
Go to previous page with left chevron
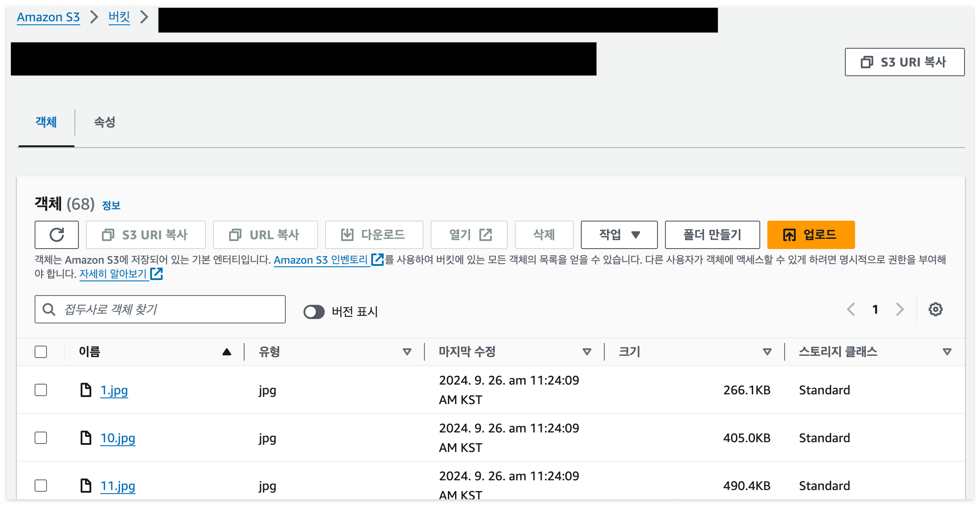[x=851, y=309]
